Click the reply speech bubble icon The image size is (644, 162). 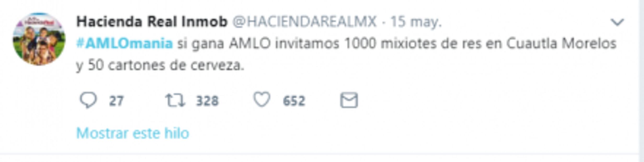[88, 100]
